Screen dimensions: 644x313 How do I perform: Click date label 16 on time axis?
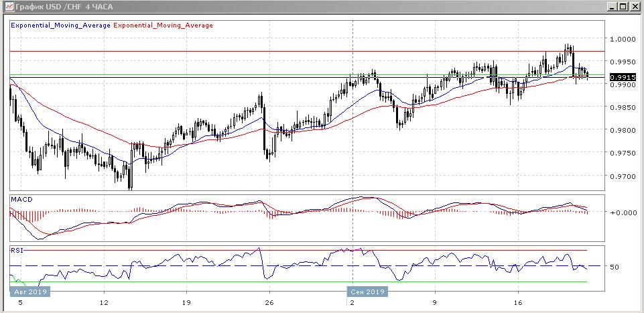pyautogui.click(x=518, y=303)
